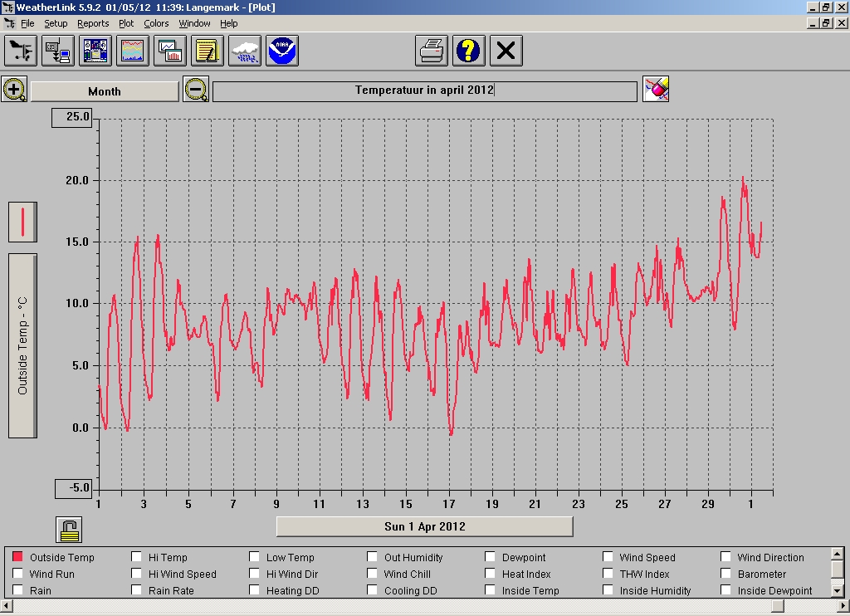Enable the THW Index checkbox

click(608, 573)
